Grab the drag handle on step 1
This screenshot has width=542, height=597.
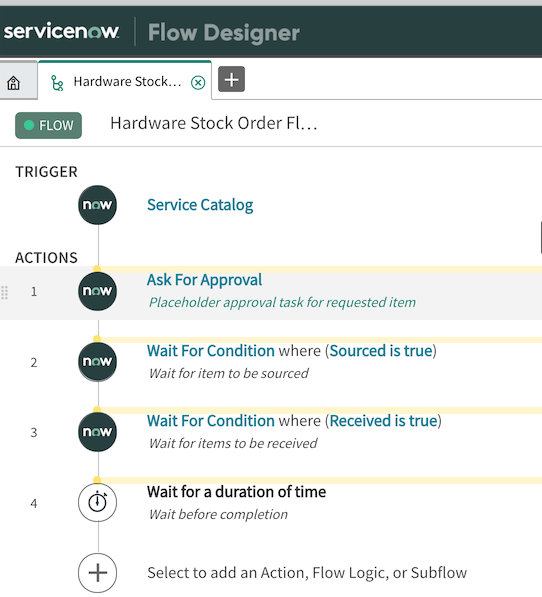click(5, 292)
